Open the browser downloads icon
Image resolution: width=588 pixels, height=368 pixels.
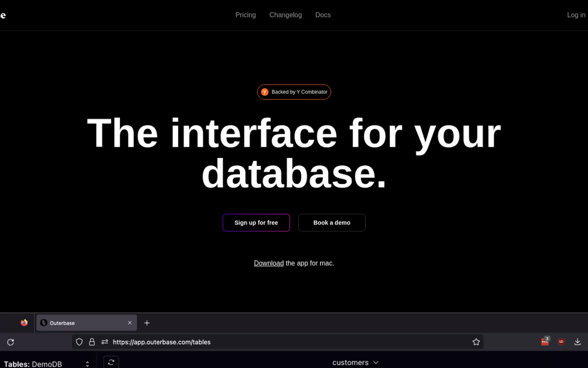pyautogui.click(x=577, y=342)
